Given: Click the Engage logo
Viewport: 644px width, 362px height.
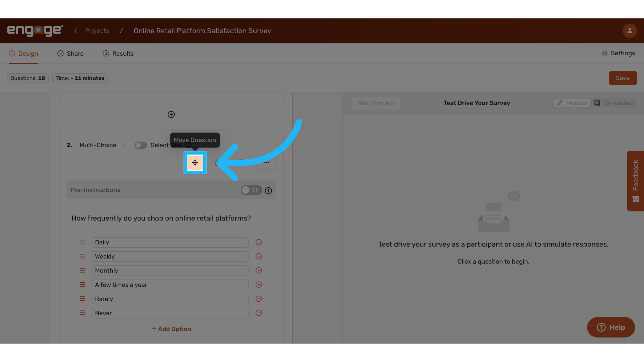Looking at the screenshot, I should (35, 31).
